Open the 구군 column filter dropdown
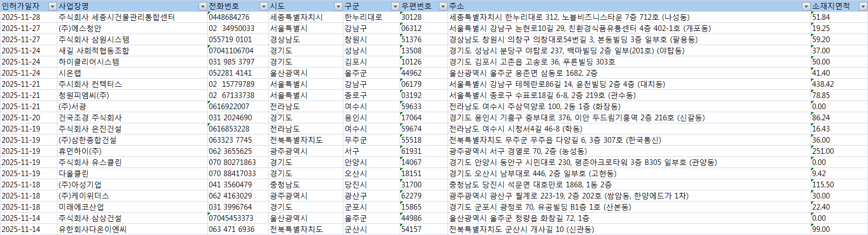The width and height of the screenshot is (868, 235). [396, 6]
